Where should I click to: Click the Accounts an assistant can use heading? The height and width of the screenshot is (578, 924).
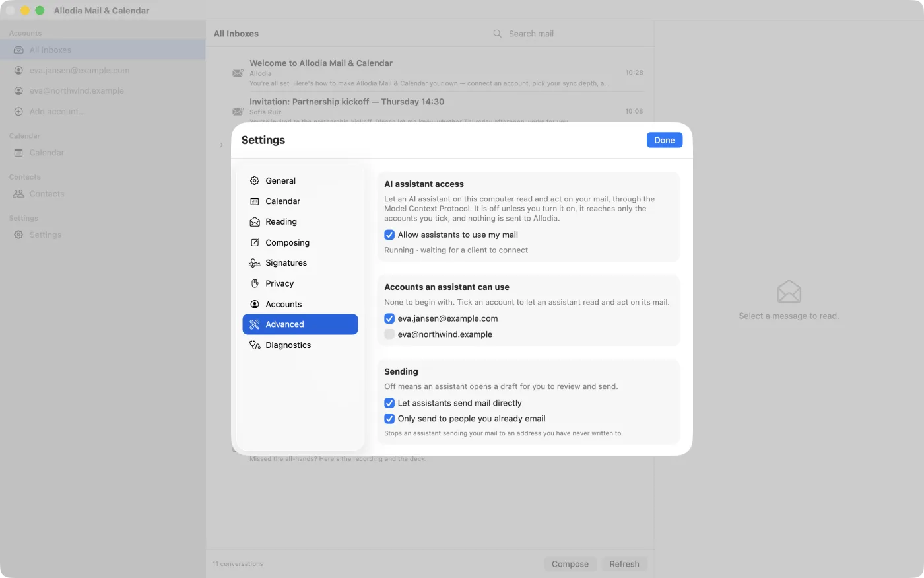click(447, 287)
